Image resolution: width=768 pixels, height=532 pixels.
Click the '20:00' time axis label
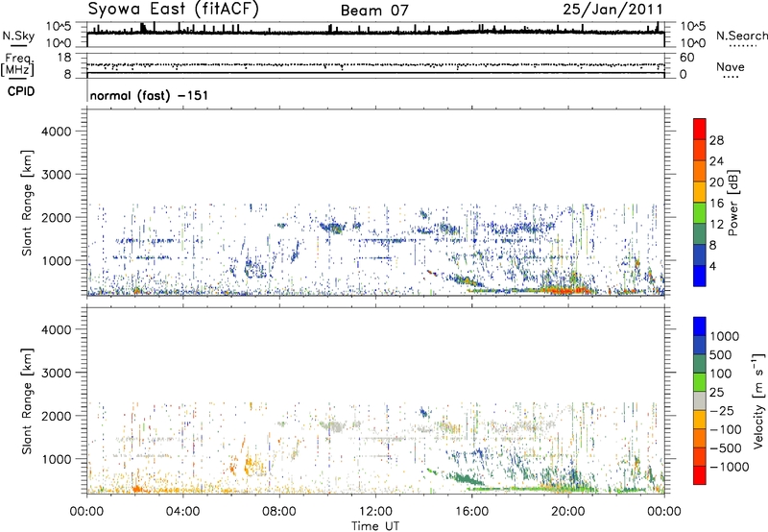(568, 512)
